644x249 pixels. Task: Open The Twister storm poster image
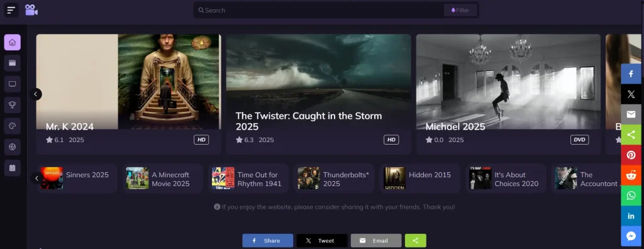point(318,81)
